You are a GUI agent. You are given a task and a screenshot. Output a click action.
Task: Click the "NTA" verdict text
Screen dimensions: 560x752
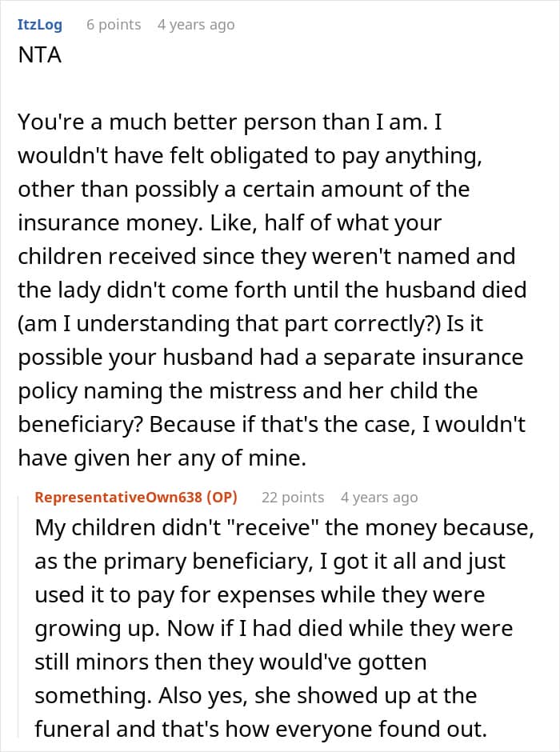coord(39,57)
